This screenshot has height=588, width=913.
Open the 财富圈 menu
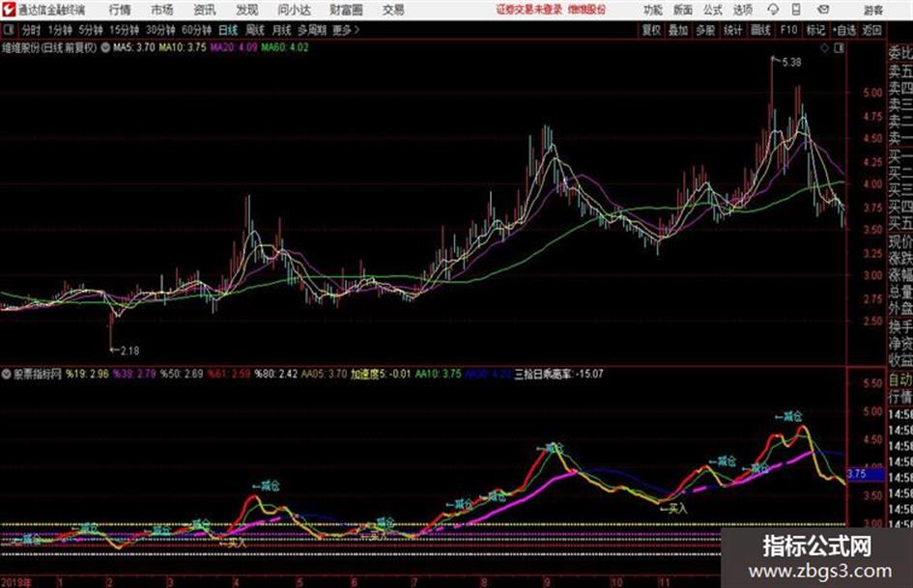point(346,10)
